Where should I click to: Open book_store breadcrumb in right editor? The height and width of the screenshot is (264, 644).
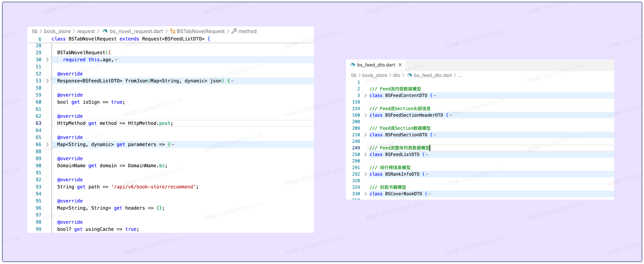click(375, 75)
